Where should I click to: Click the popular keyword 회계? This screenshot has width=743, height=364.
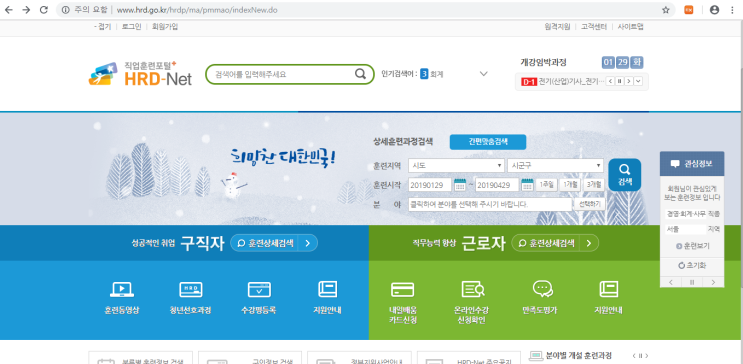[x=436, y=74]
